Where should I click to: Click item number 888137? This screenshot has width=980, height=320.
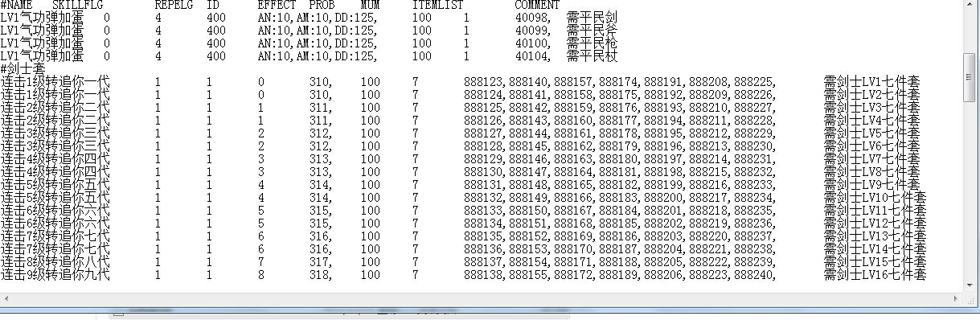pos(484,263)
